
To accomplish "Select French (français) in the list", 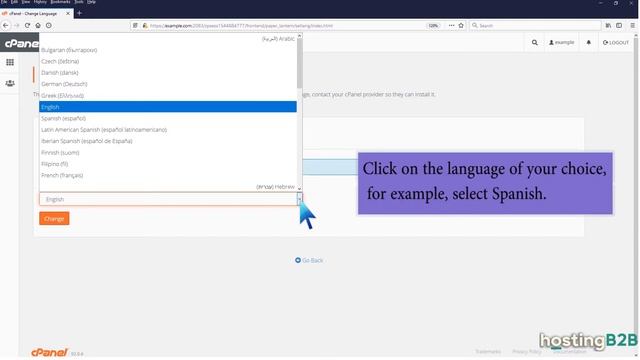I will point(168,176).
